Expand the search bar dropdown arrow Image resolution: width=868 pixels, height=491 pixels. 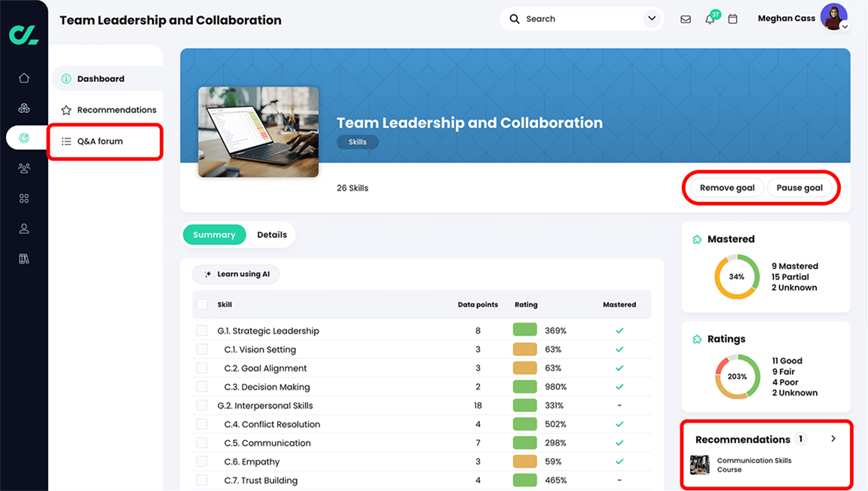pyautogui.click(x=651, y=18)
